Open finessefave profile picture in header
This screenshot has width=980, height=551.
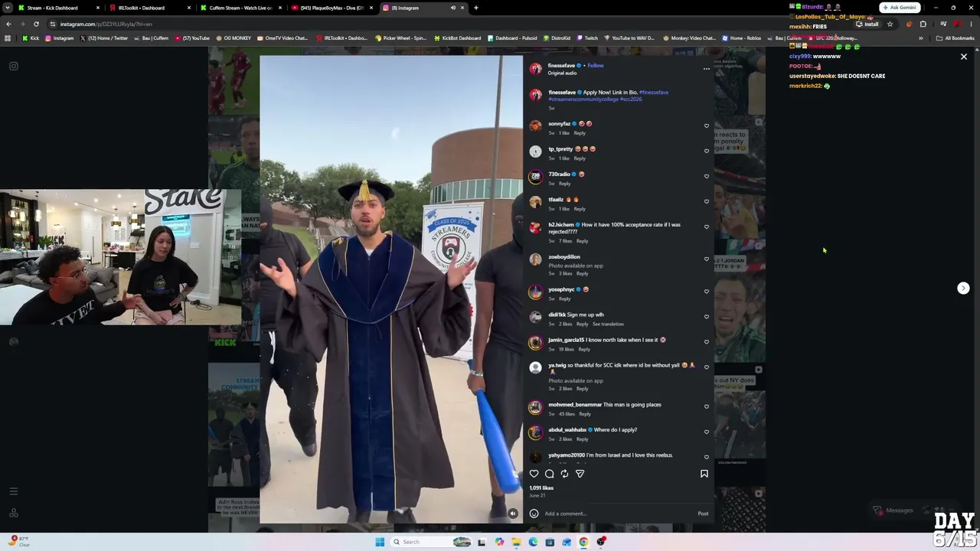[x=535, y=69]
